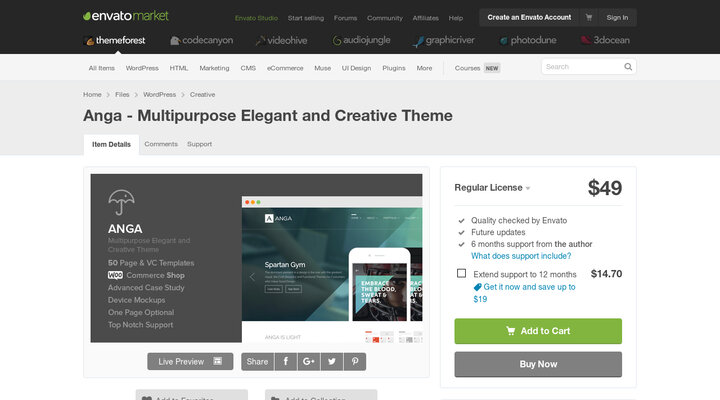This screenshot has width=720, height=400.
Task: Go to WordPress breadcrumb
Action: (x=159, y=95)
